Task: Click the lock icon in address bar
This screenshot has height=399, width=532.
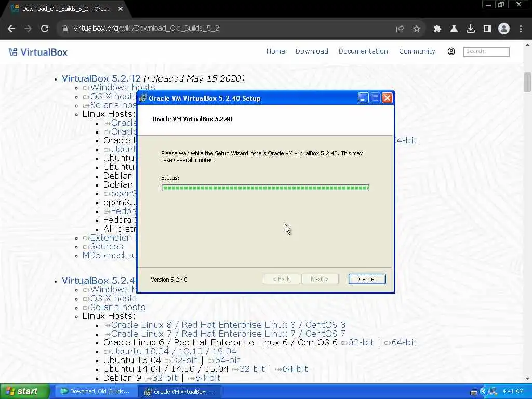Action: 65,29
